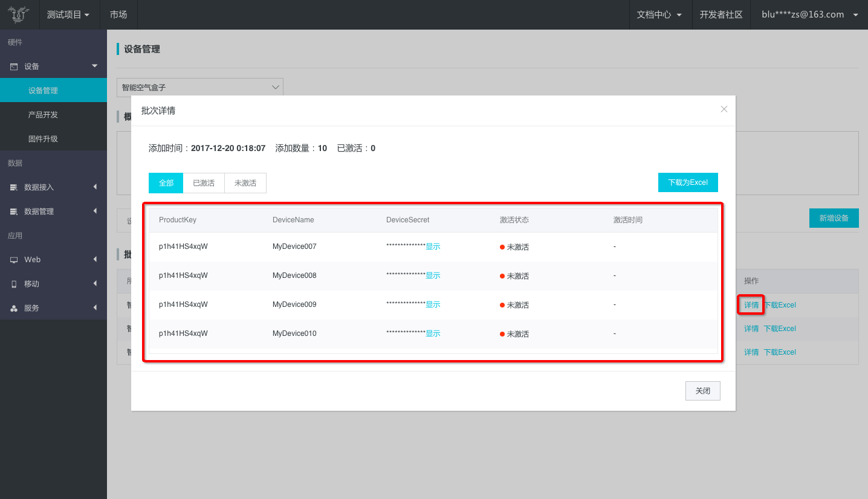Click the 关闭 button

pos(703,391)
